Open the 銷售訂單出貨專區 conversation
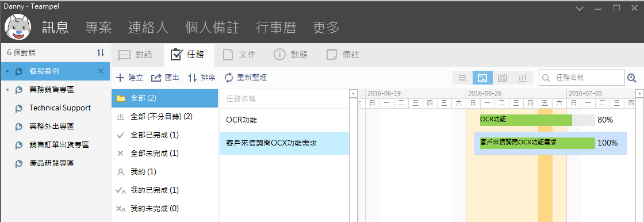 (x=55, y=145)
